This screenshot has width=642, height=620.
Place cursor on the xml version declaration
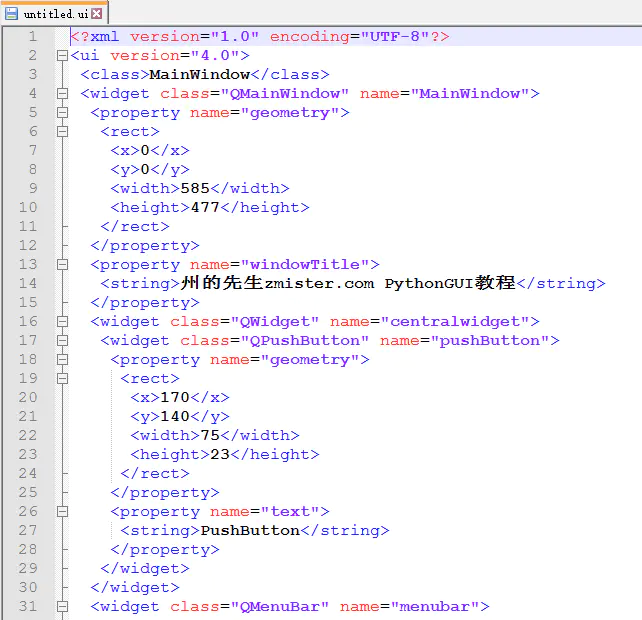[260, 37]
